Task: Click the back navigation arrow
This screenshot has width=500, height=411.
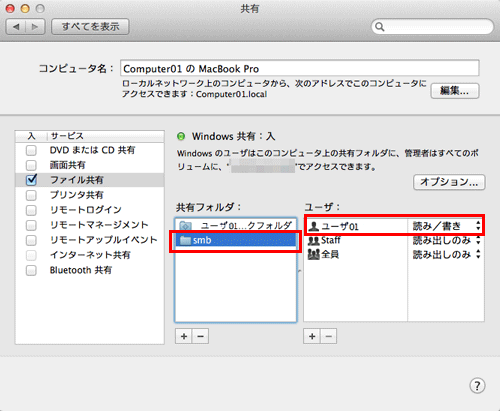Action: coord(16,27)
